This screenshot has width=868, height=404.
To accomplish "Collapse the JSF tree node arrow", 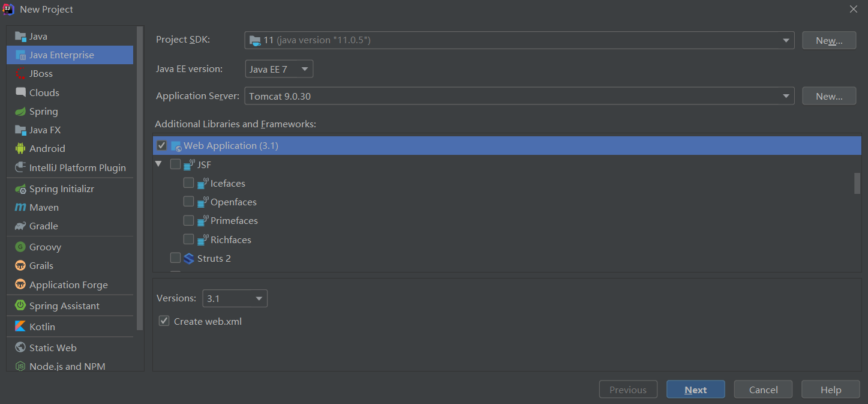I will click(x=158, y=164).
